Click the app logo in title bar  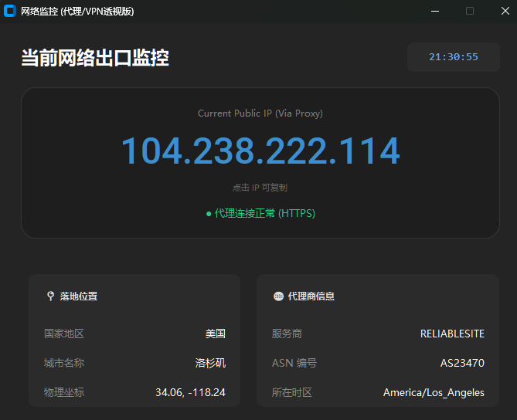[x=10, y=11]
